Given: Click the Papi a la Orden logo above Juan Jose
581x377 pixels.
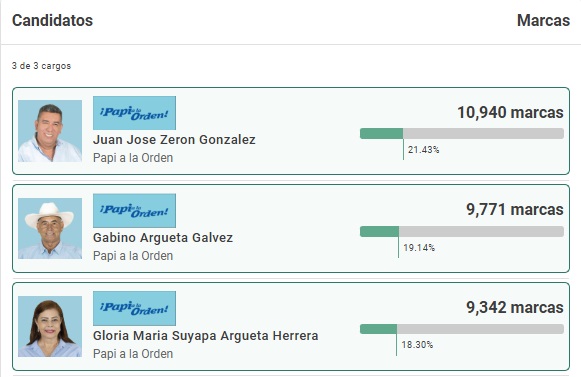Looking at the screenshot, I should (x=135, y=113).
